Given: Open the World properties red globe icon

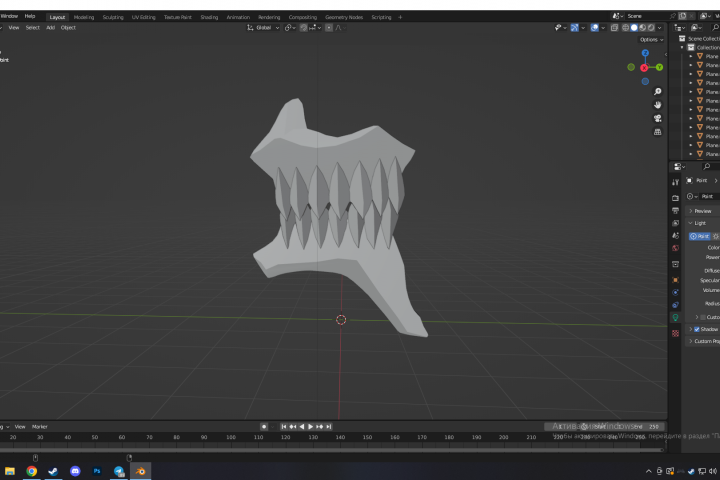Looking at the screenshot, I should [x=675, y=248].
